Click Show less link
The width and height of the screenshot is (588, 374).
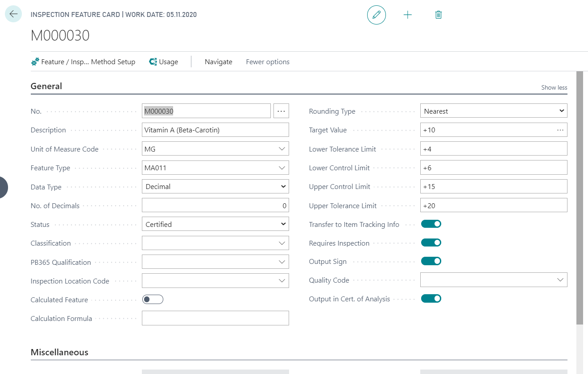554,88
